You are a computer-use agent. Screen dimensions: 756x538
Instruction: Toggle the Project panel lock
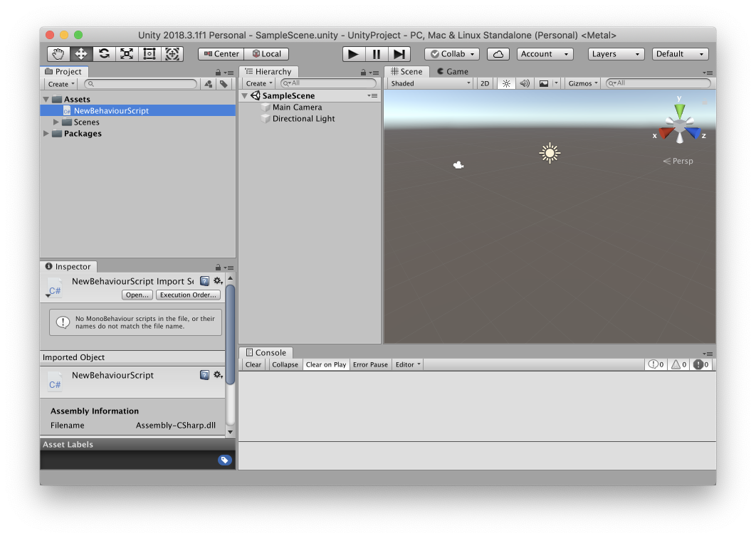[218, 73]
